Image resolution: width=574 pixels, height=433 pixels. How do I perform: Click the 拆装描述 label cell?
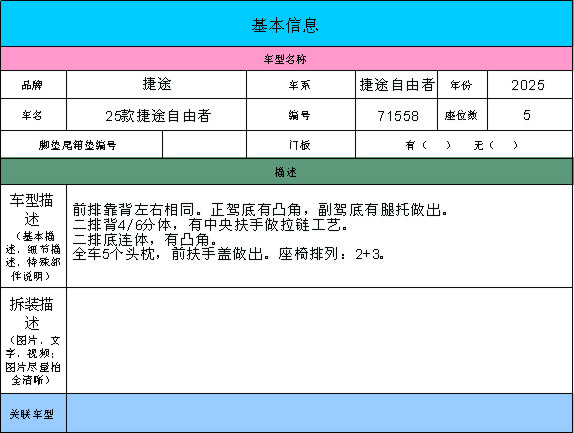[x=33, y=340]
